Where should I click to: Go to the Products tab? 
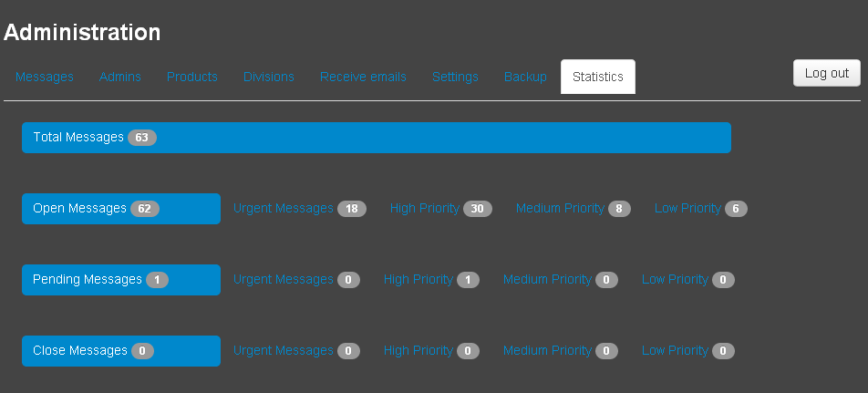[x=192, y=77]
